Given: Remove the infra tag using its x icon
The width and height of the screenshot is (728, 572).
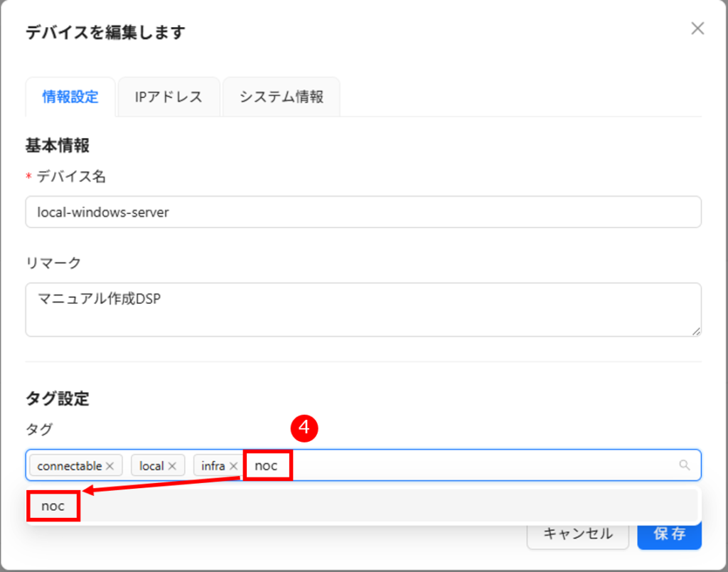Looking at the screenshot, I should coord(233,466).
